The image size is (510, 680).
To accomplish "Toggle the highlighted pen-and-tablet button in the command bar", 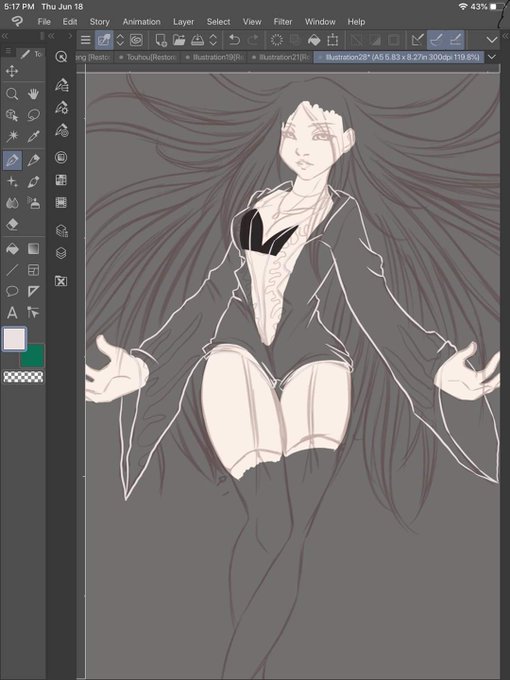I will point(104,40).
